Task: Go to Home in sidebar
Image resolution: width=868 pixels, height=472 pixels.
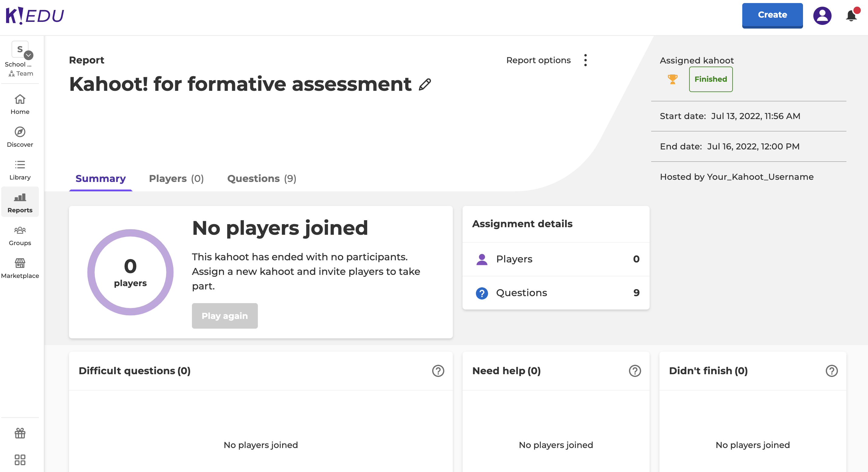Action: click(x=20, y=104)
